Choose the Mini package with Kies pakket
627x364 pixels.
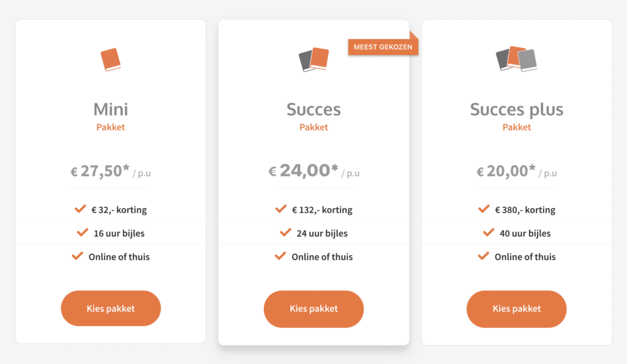pos(111,308)
